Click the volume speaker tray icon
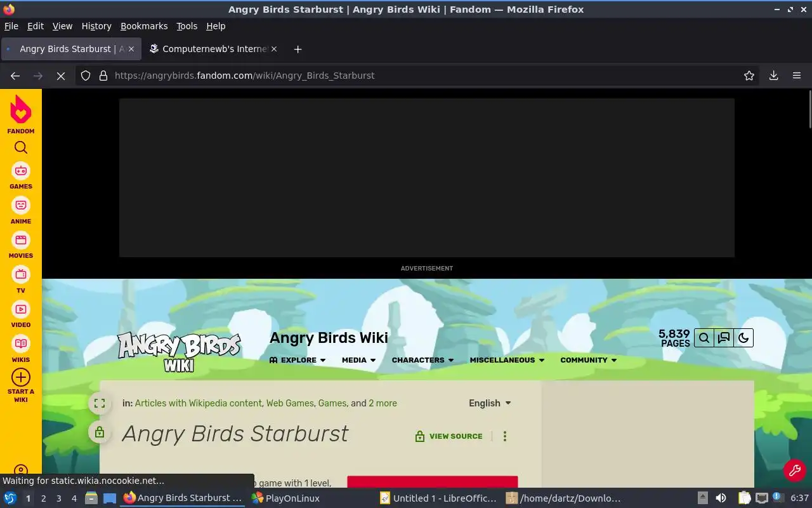The height and width of the screenshot is (508, 812). [x=721, y=498]
